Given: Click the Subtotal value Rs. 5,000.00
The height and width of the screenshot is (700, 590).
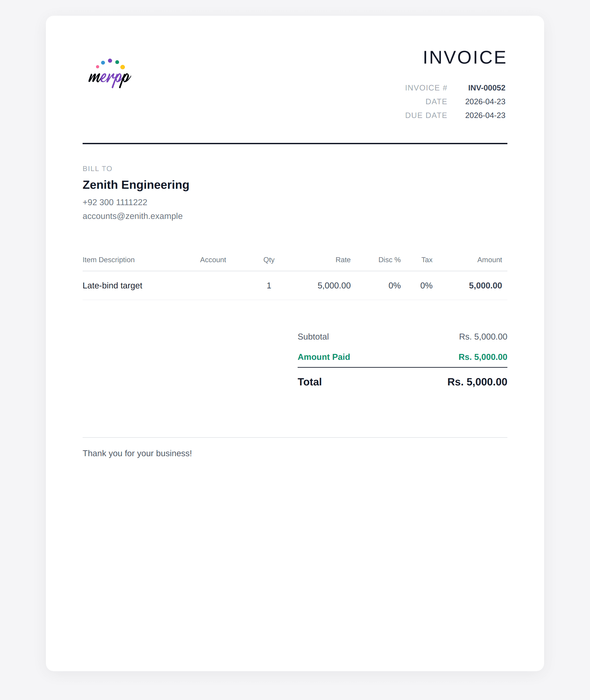Looking at the screenshot, I should pos(483,337).
